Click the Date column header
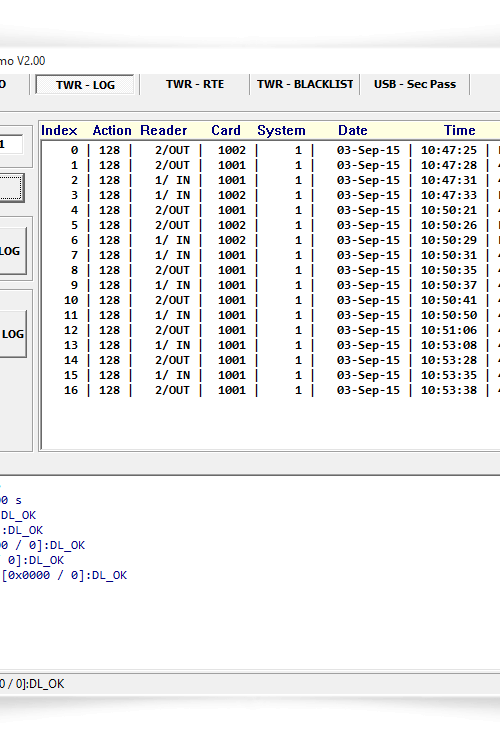 pos(353,130)
